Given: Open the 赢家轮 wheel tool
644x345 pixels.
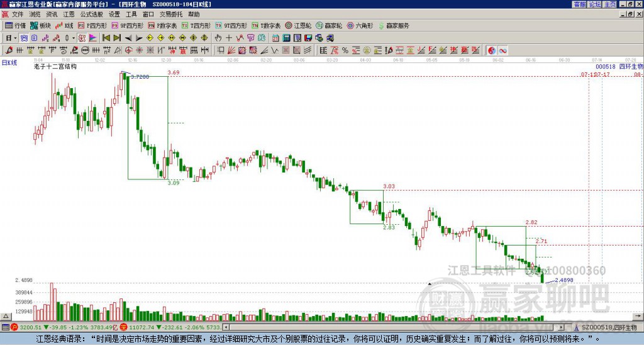Looking at the screenshot, I should (329, 25).
